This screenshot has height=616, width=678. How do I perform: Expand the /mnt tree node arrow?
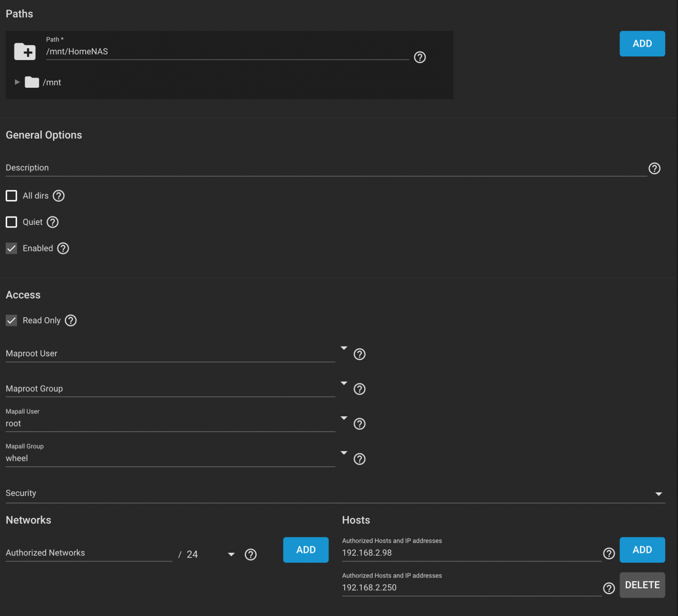17,82
